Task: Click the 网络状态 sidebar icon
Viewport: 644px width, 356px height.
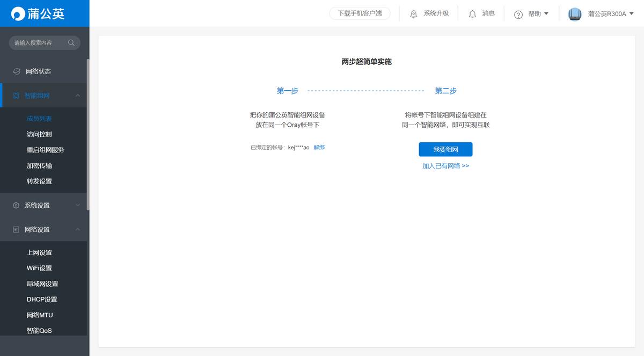Action: pyautogui.click(x=18, y=70)
